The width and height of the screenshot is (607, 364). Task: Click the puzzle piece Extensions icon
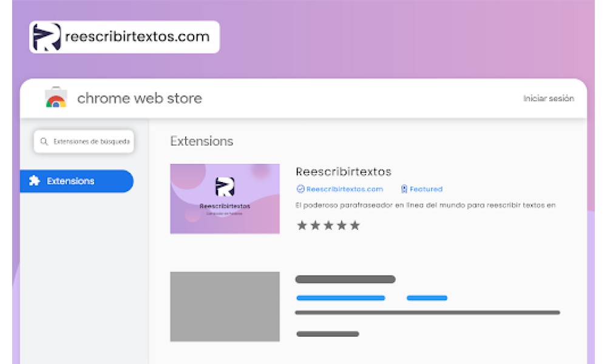pyautogui.click(x=35, y=181)
